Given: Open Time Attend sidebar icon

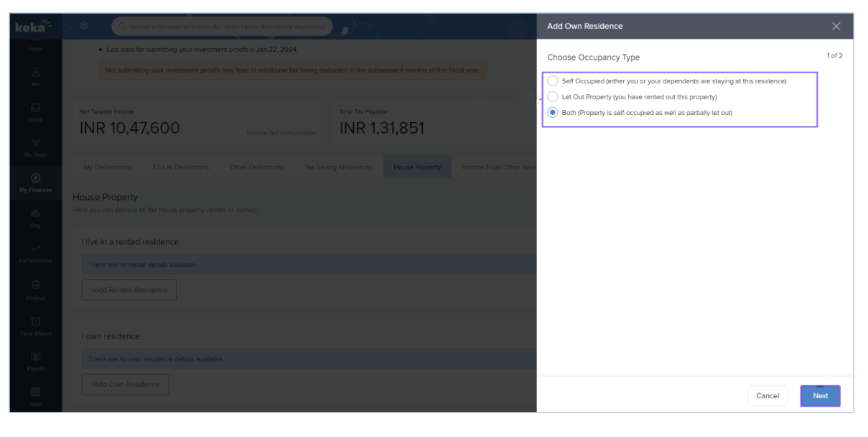Looking at the screenshot, I should point(35,324).
